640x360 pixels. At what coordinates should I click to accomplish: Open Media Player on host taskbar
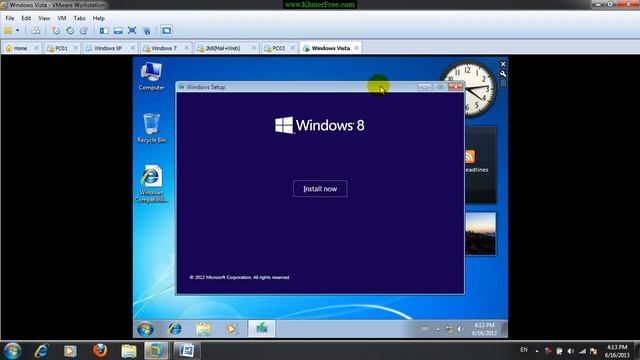70,351
